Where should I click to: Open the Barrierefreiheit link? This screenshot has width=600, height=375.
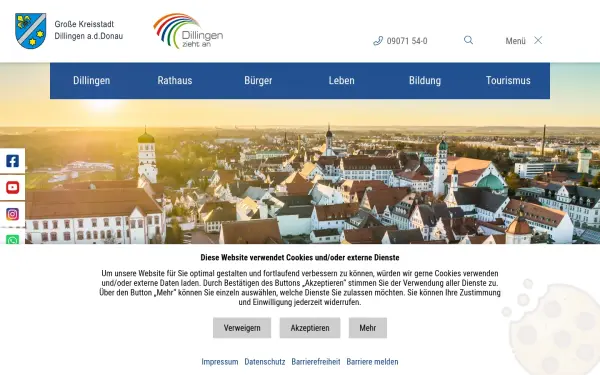pyautogui.click(x=316, y=362)
